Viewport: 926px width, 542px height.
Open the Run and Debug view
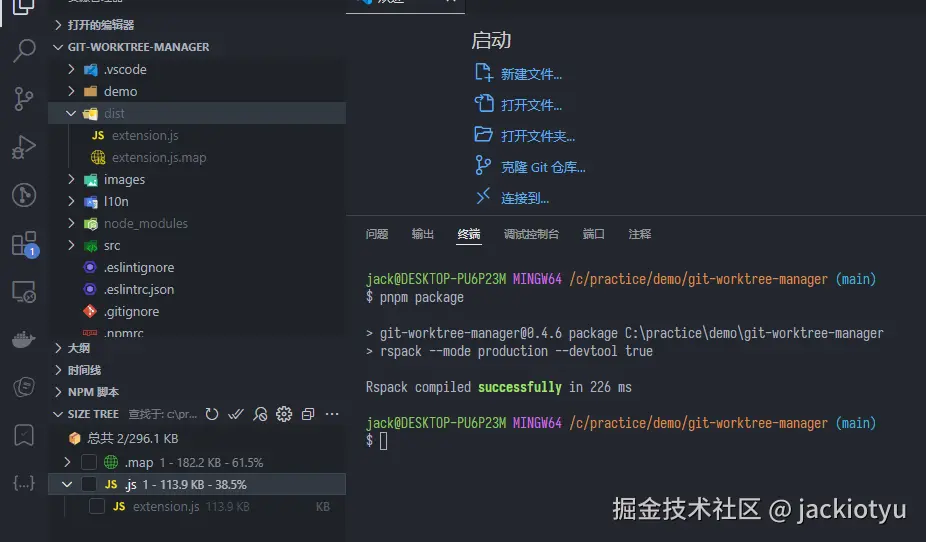[24, 147]
